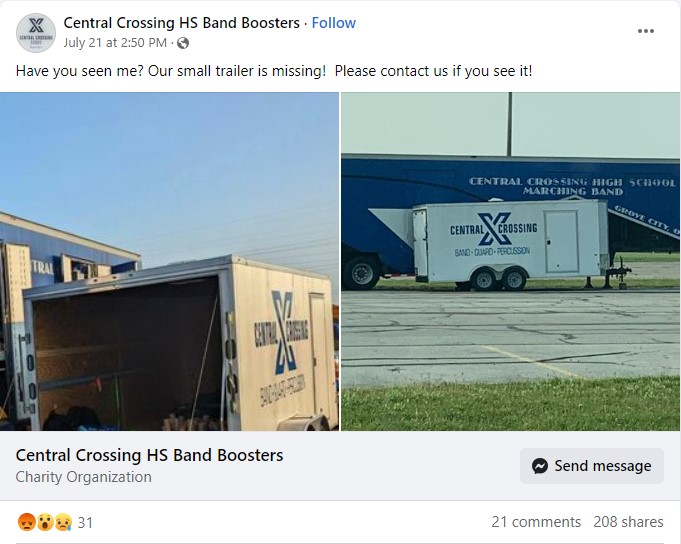Screen dimensions: 681x544
Task: Open the reactions count of 31
Action: click(85, 522)
